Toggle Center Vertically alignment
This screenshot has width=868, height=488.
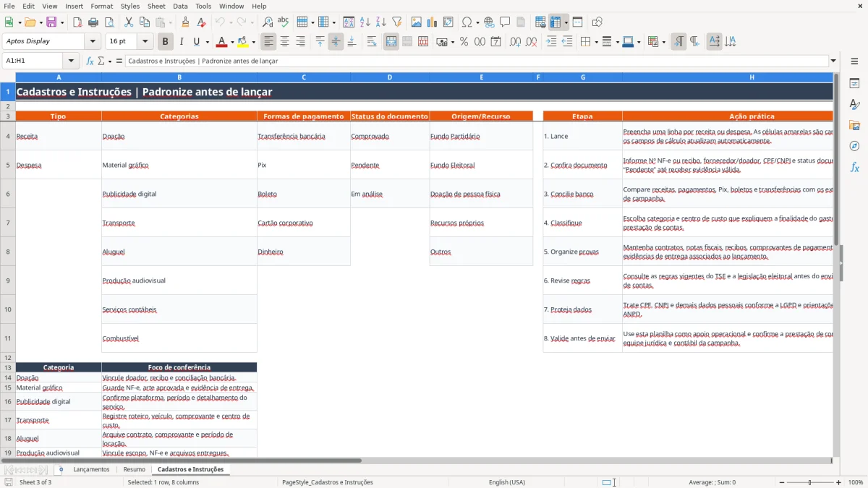pyautogui.click(x=336, y=42)
